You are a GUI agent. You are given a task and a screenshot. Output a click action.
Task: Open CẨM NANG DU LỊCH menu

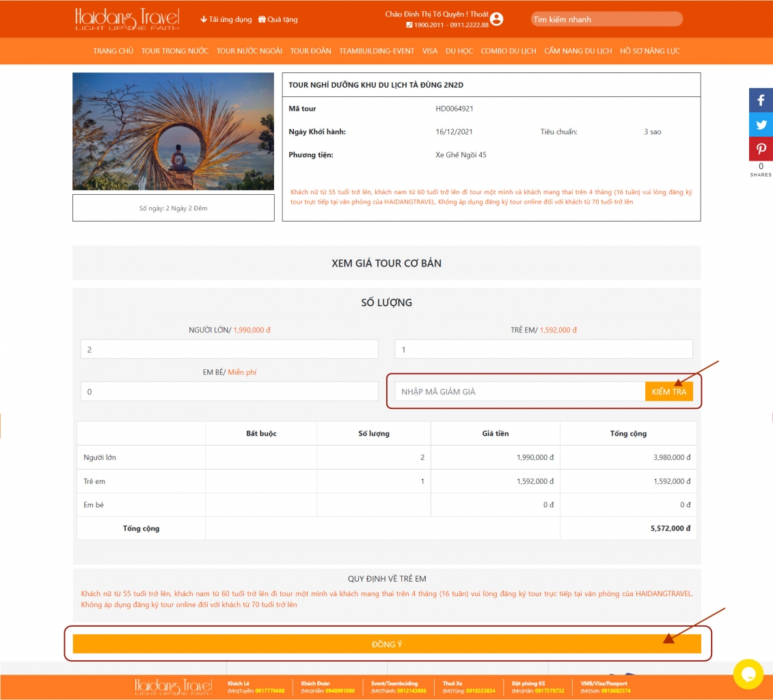pos(578,51)
